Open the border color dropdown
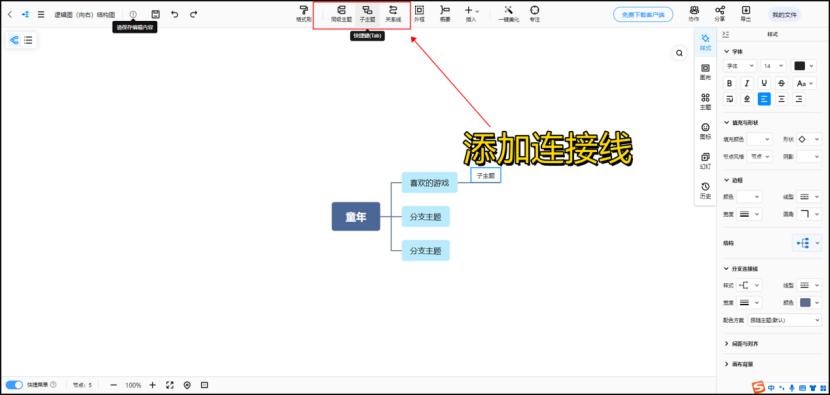 (750, 196)
